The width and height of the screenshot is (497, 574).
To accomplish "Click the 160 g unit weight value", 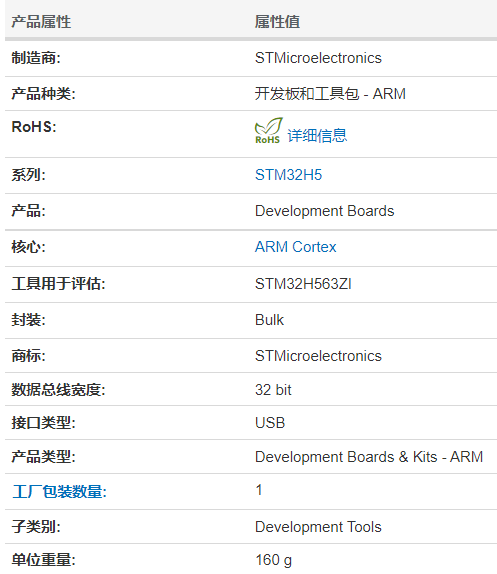I will tap(273, 560).
